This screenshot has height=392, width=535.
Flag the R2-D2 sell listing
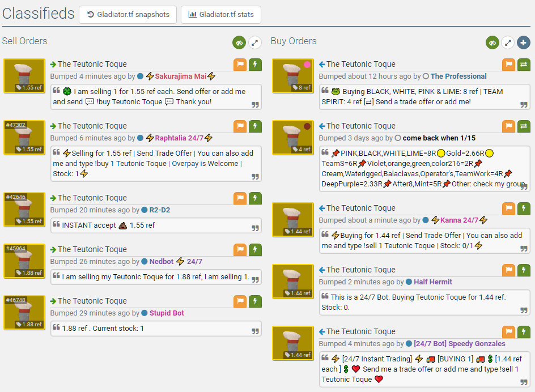coord(240,198)
